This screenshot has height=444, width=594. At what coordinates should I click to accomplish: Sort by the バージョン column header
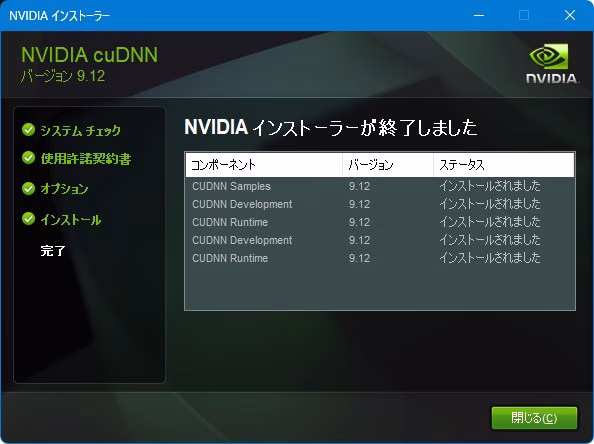[x=388, y=165]
